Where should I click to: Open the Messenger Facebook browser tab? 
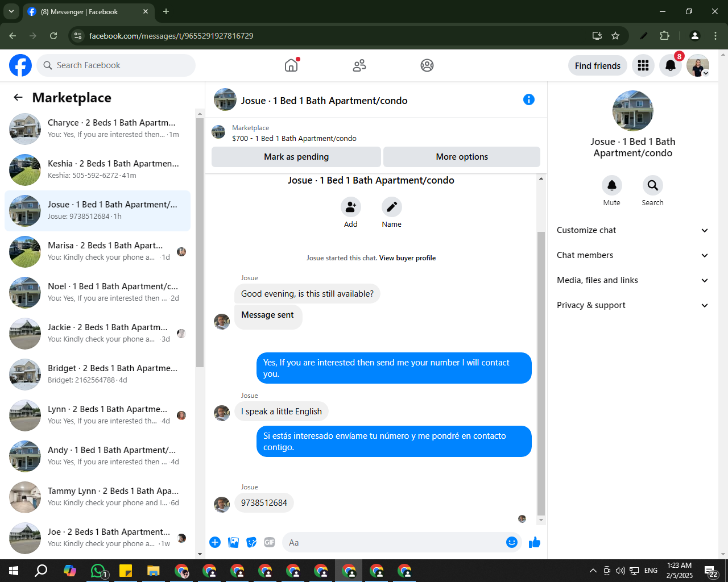coord(88,11)
